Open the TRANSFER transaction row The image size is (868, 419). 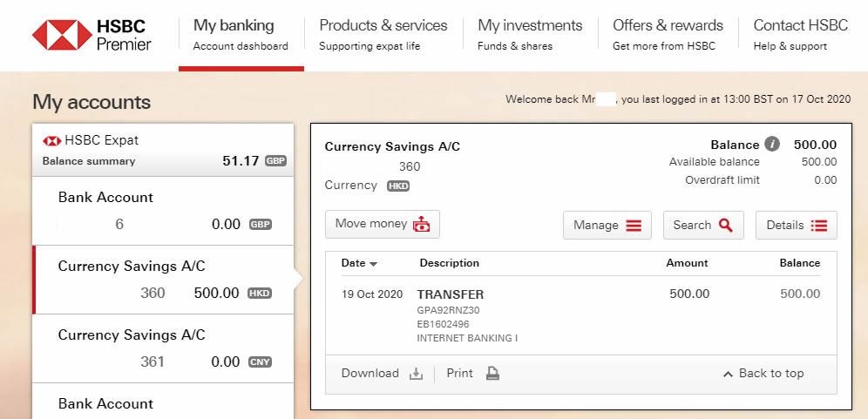581,315
